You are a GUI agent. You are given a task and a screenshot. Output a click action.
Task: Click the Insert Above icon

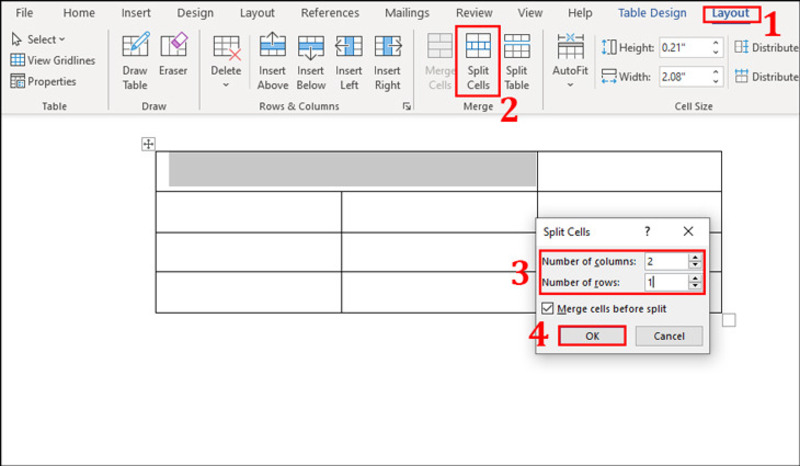click(x=273, y=61)
